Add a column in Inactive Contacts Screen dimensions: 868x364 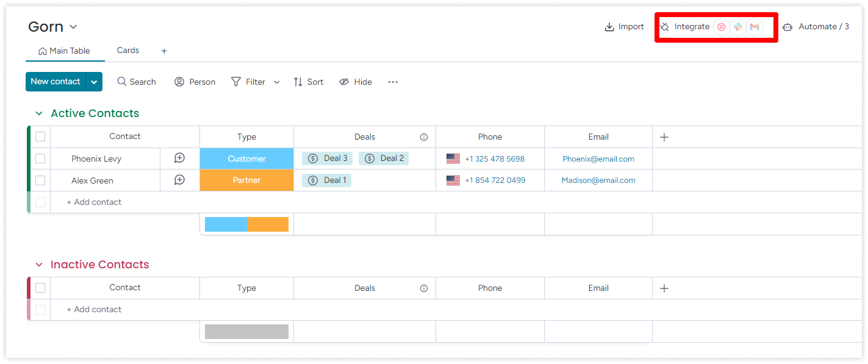coord(664,288)
